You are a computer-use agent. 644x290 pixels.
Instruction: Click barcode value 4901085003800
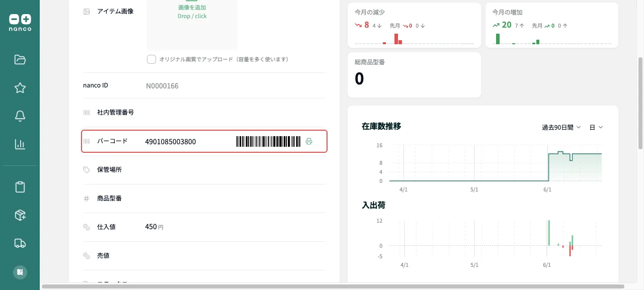tap(171, 142)
